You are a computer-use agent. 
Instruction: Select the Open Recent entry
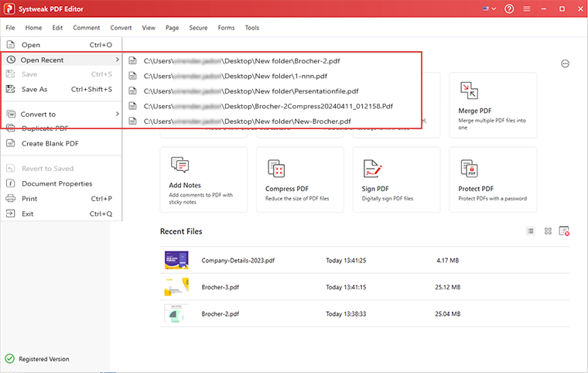(x=61, y=60)
